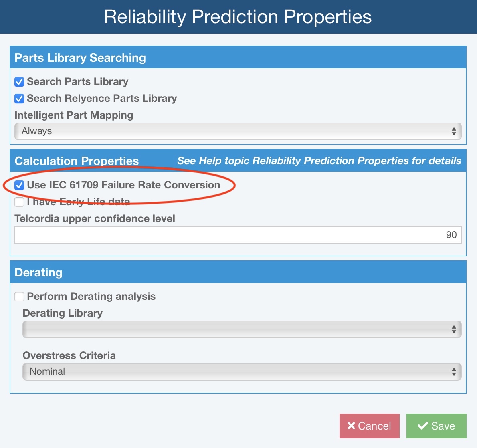Click the stepper arrows on Overstress Criteria dropdown
Image resolution: width=477 pixels, height=448 pixels.
pos(454,372)
